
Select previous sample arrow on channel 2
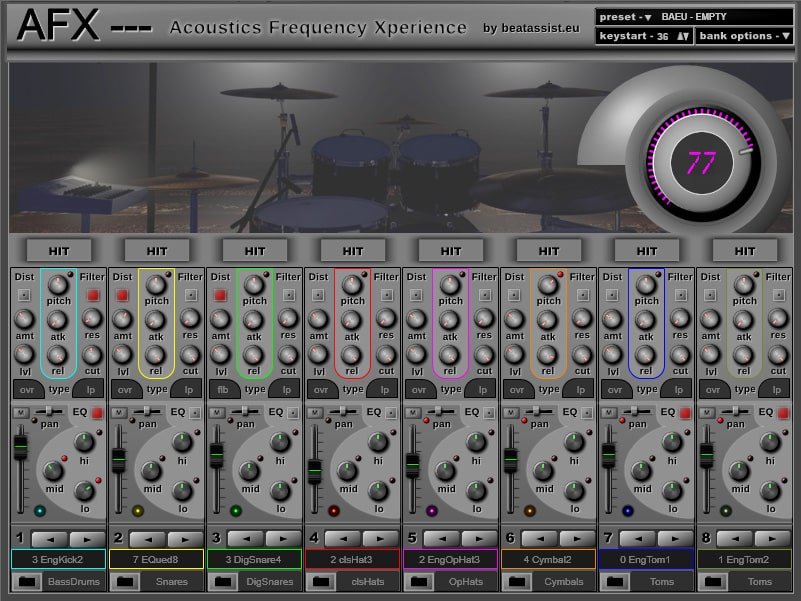(x=148, y=539)
